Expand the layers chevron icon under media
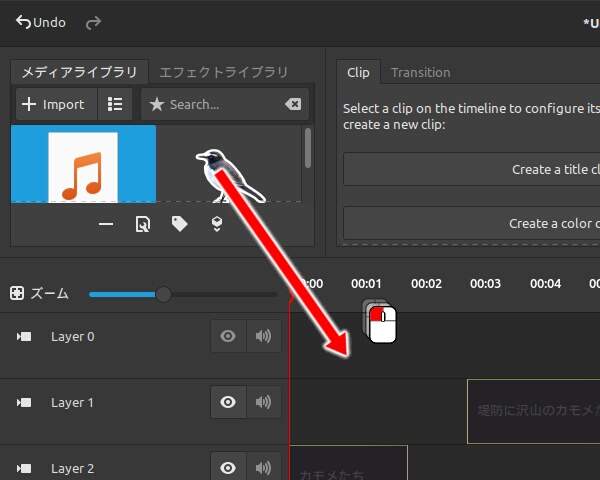This screenshot has width=600, height=480. click(216, 224)
